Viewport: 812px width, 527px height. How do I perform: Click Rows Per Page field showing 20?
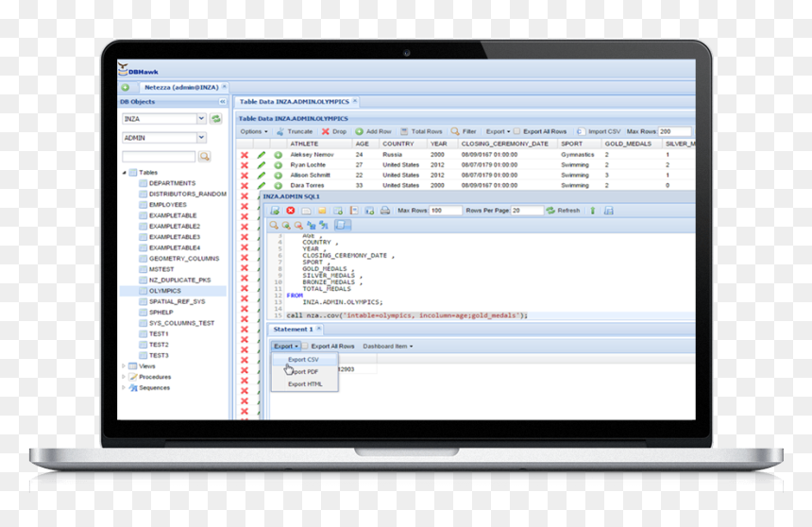[x=527, y=211]
